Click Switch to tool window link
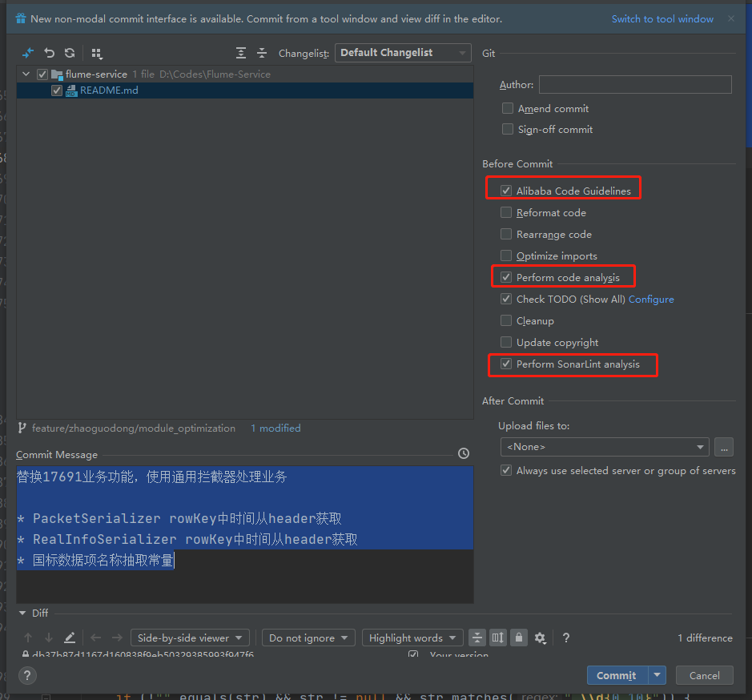The image size is (752, 700). pyautogui.click(x=662, y=18)
